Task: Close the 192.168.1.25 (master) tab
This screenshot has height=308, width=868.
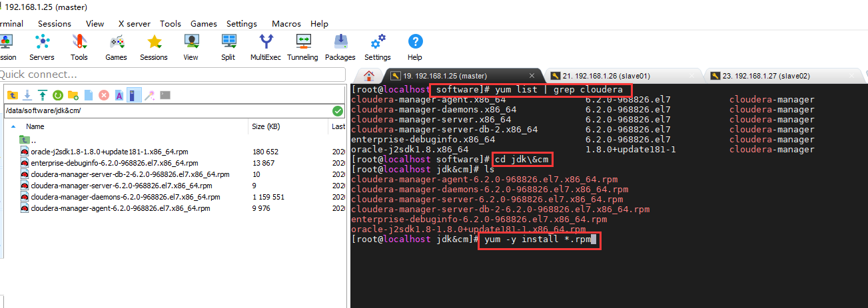Action: click(x=532, y=76)
